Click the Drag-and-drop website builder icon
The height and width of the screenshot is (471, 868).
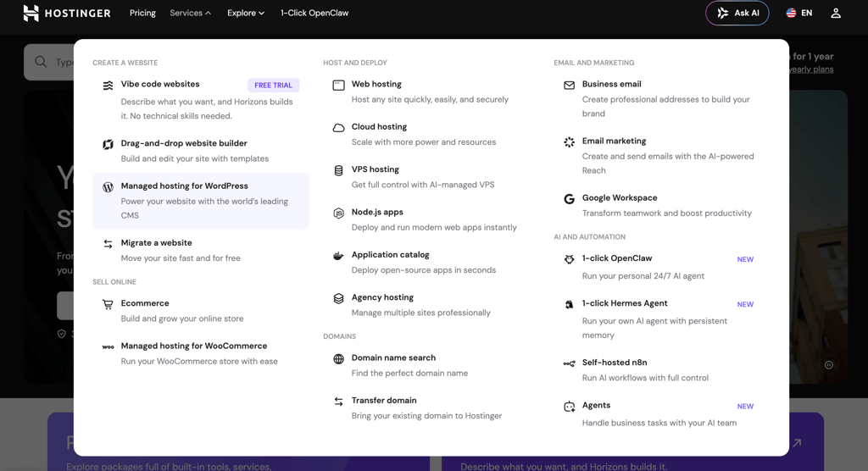pos(108,145)
